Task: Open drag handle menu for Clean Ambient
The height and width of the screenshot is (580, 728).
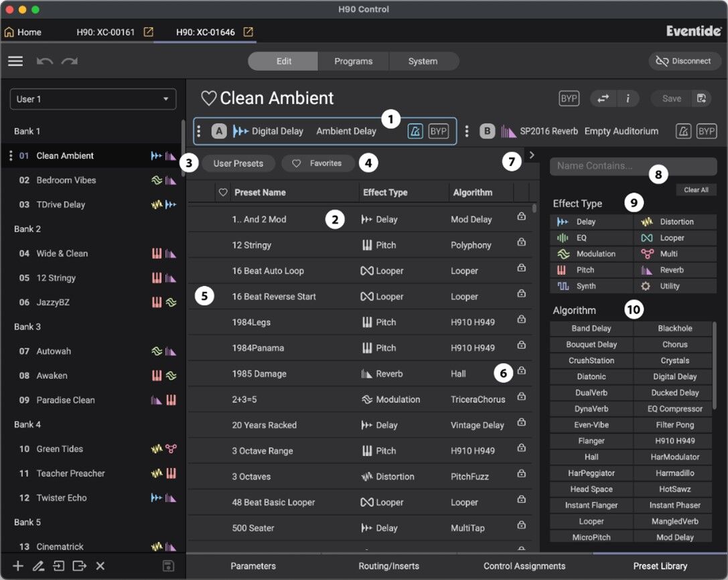Action: (11, 156)
